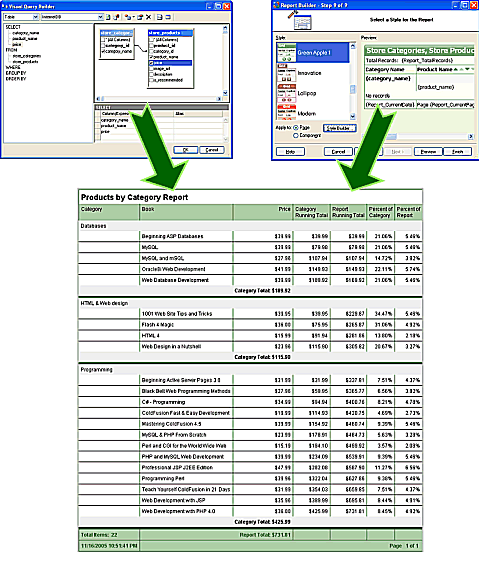Check is_recommended in store_products table

pyautogui.click(x=152, y=80)
